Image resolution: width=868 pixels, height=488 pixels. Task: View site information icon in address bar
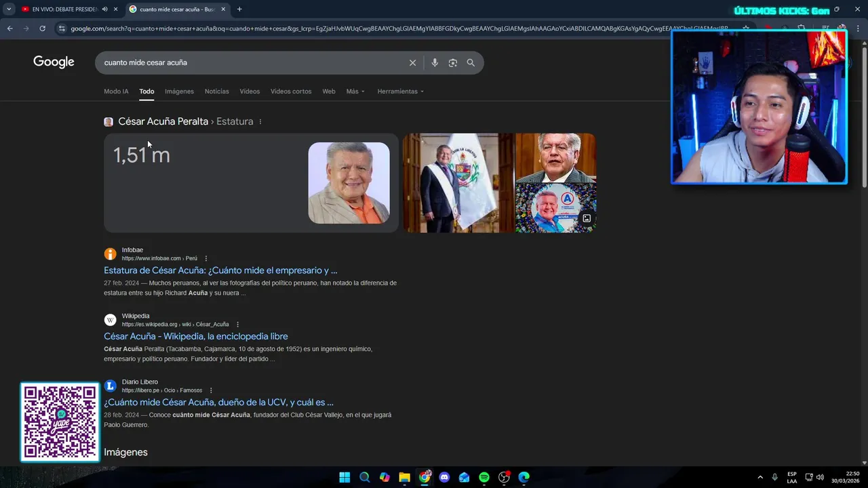pos(62,28)
